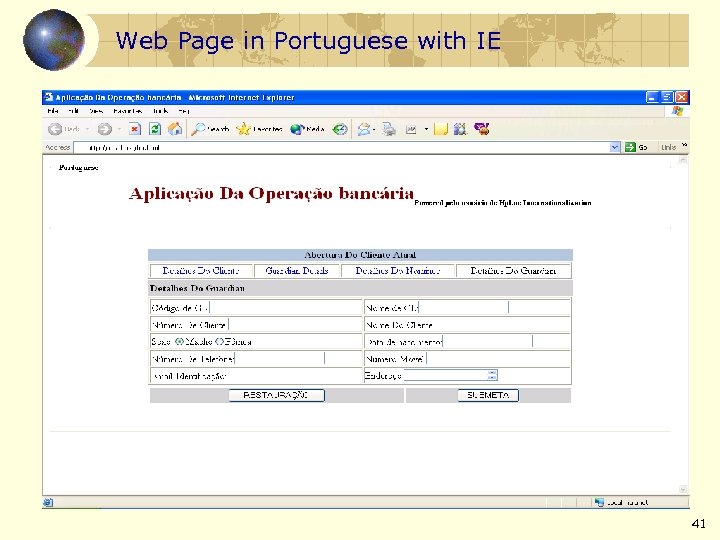720x540 pixels.
Task: Click the Messenger toolbar icon
Action: tap(482, 129)
